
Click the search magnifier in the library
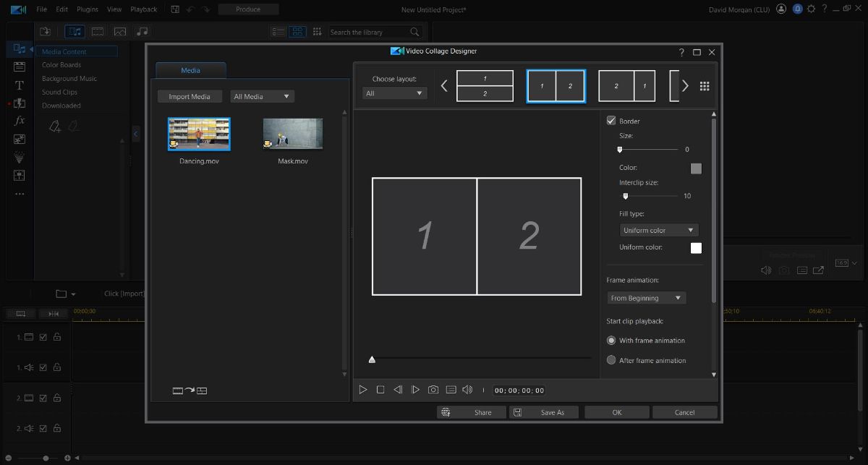click(x=414, y=32)
